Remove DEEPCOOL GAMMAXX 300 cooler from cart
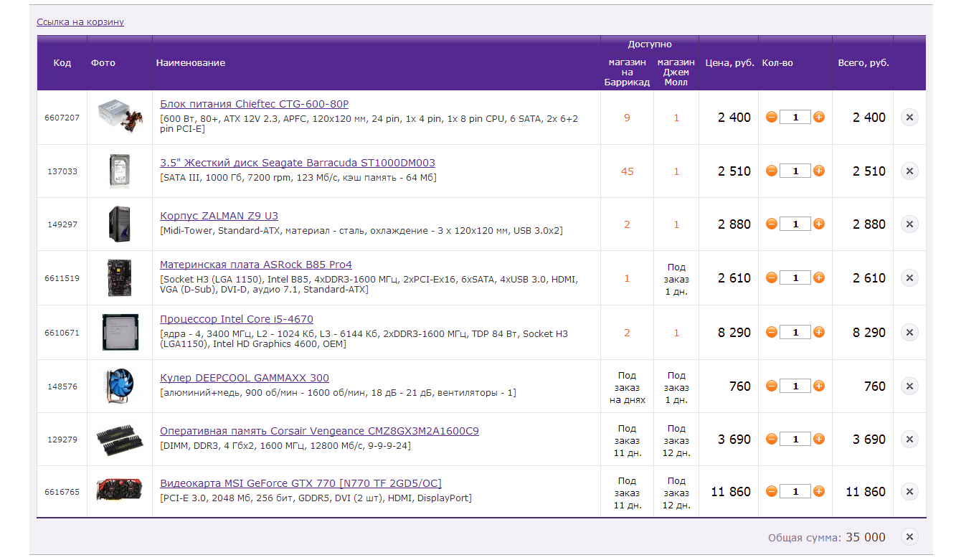 (909, 386)
